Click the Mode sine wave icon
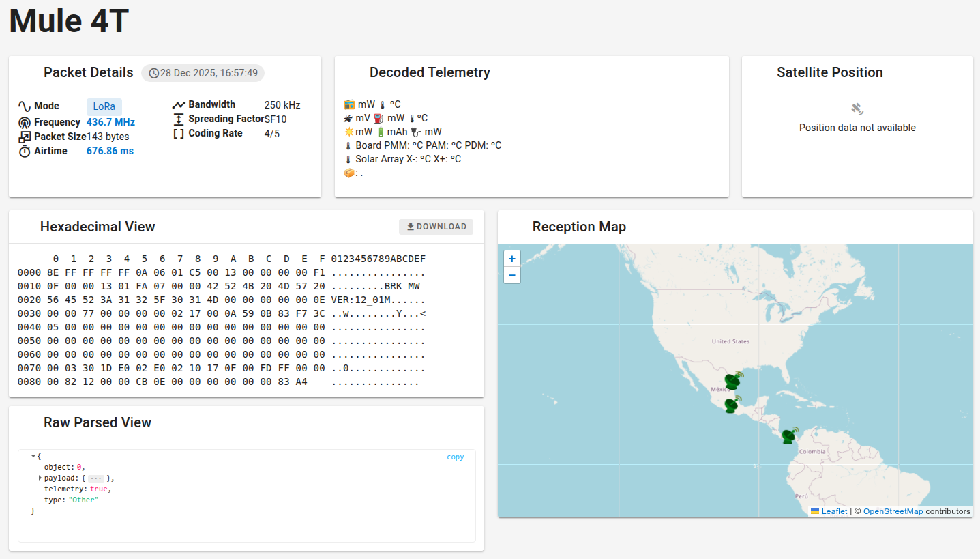Image resolution: width=980 pixels, height=559 pixels. pyautogui.click(x=25, y=106)
